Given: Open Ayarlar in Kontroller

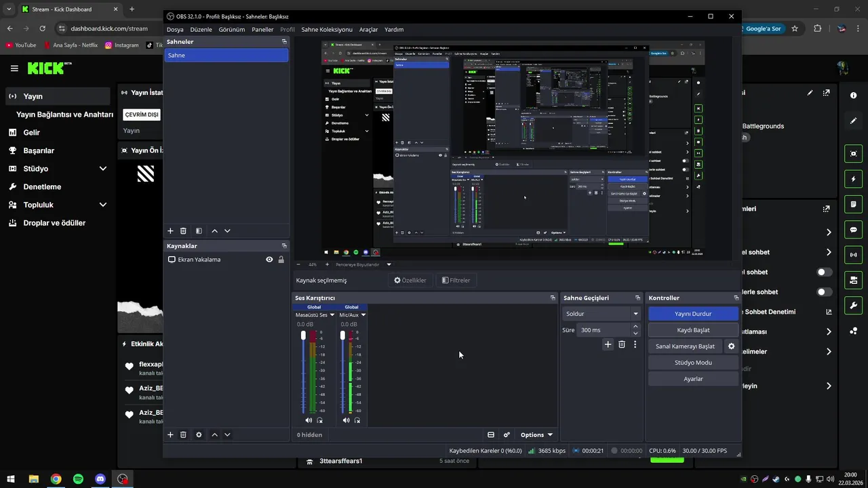Looking at the screenshot, I should point(693,379).
